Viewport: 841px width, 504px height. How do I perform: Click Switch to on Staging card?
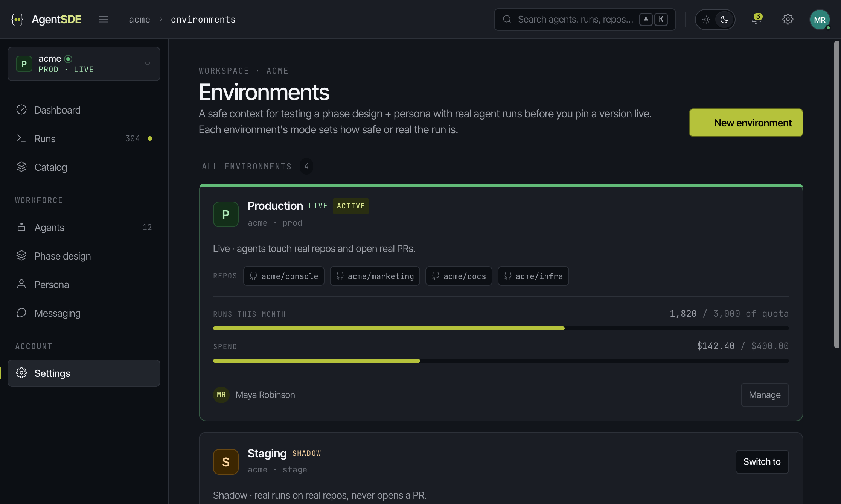pos(762,461)
